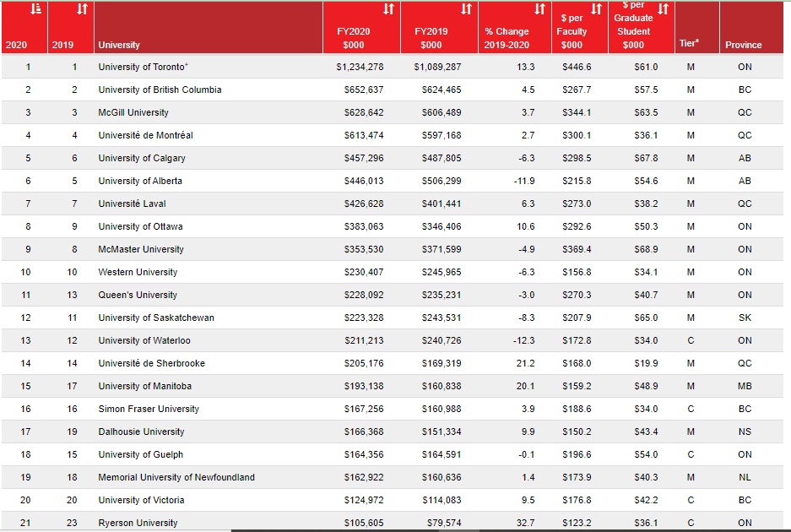Click Queen's University name
This screenshot has width=791, height=532.
138,295
